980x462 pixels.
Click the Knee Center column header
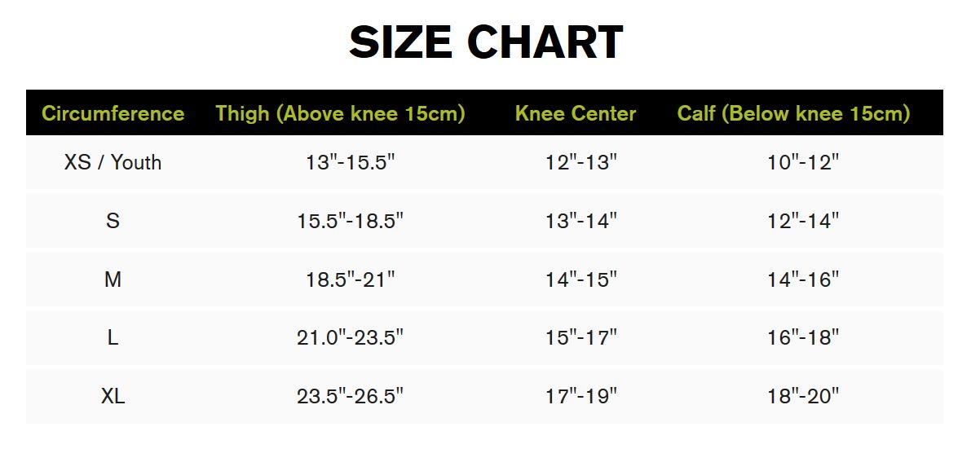pyautogui.click(x=575, y=113)
